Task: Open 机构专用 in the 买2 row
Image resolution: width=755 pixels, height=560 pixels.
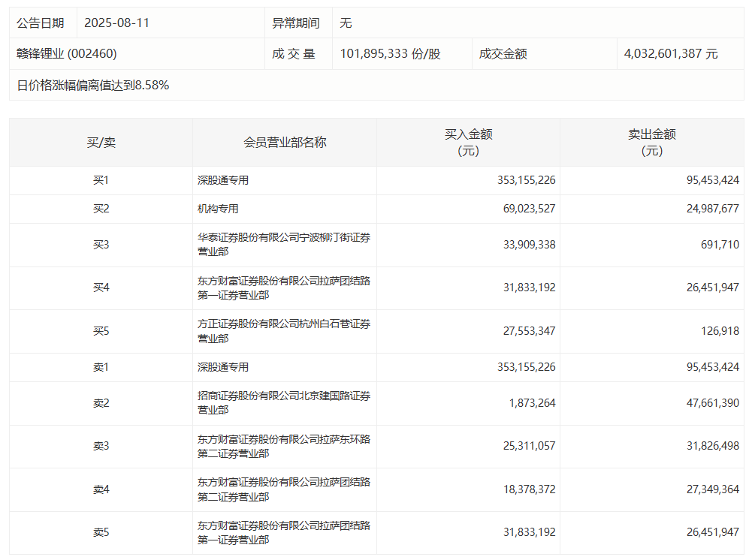Action: (x=218, y=209)
